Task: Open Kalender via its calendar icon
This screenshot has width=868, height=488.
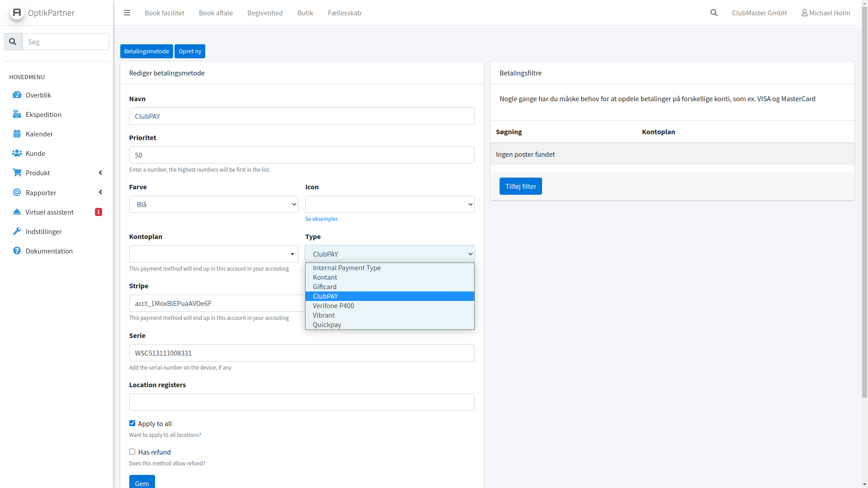Action: [17, 134]
